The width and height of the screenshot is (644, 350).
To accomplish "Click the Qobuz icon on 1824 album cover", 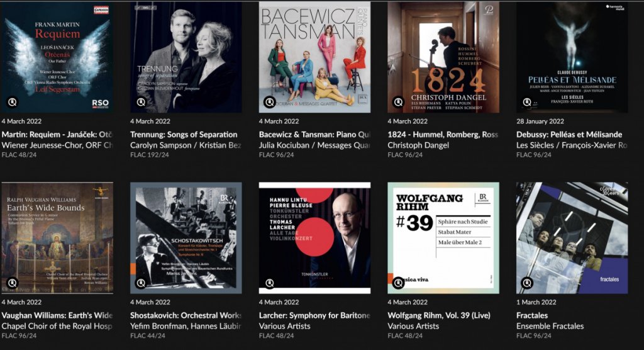I will pos(398,102).
